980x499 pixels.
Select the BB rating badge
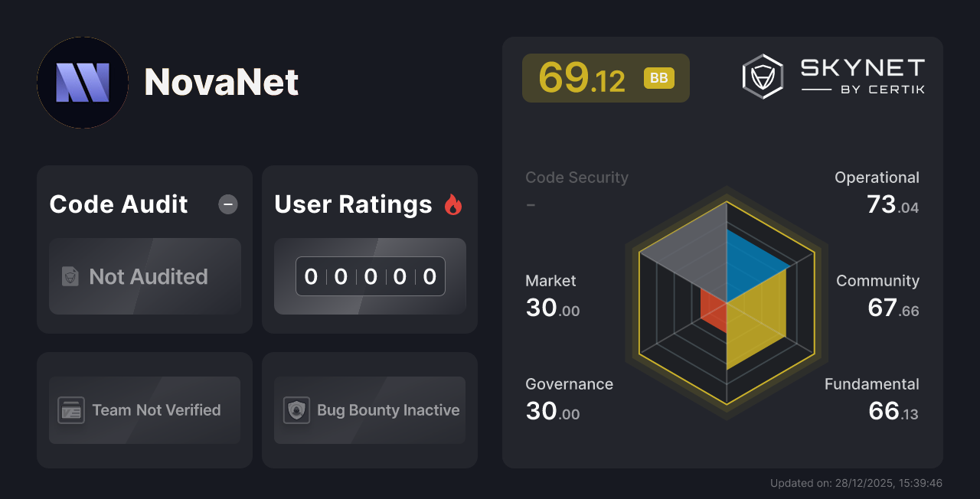tap(658, 77)
